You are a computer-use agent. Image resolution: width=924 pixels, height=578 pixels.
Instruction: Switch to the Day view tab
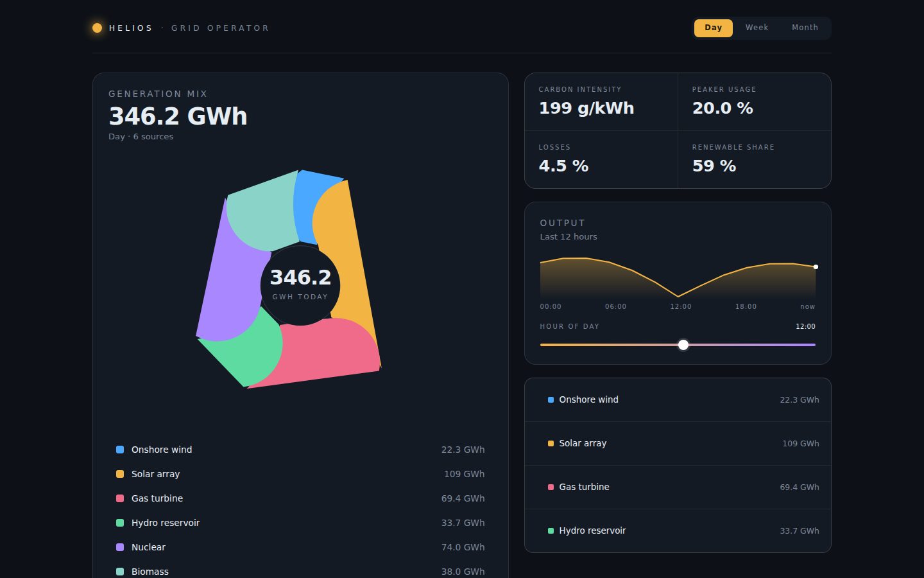point(713,28)
